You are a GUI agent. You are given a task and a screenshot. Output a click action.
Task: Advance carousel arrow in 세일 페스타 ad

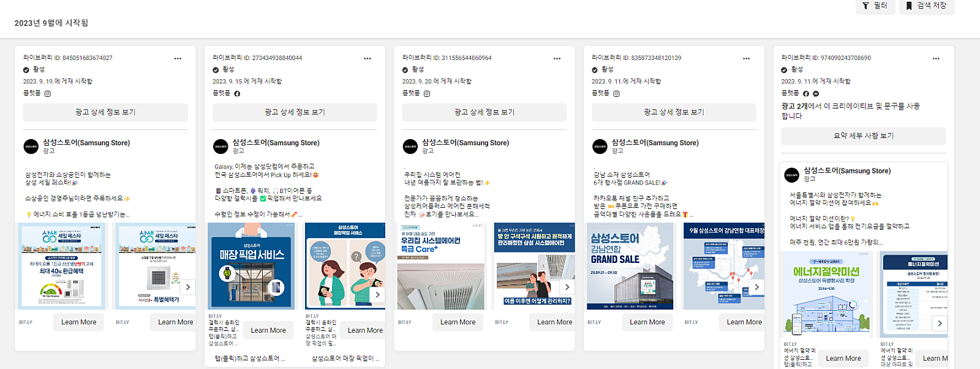point(188,287)
